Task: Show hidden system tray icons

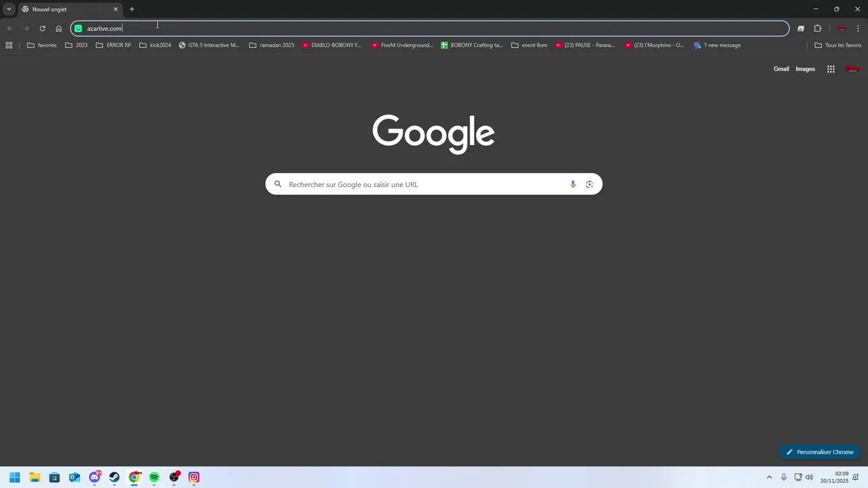Action: pyautogui.click(x=769, y=477)
